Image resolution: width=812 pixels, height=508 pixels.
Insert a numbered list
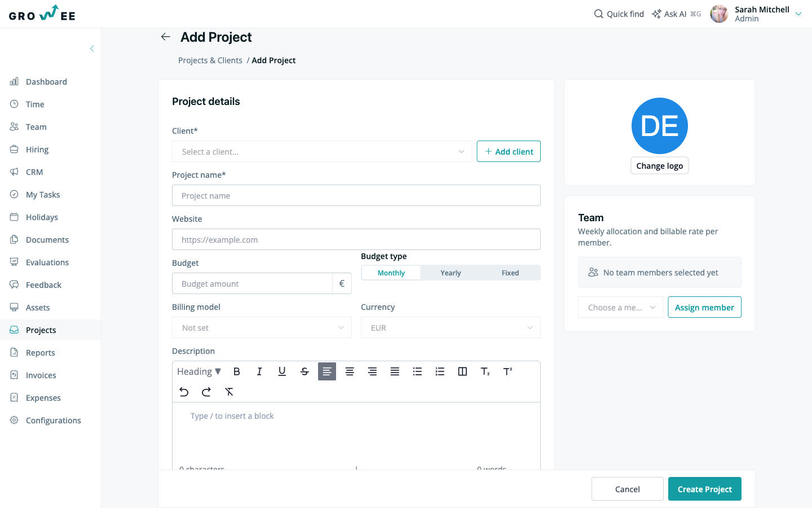coord(440,371)
